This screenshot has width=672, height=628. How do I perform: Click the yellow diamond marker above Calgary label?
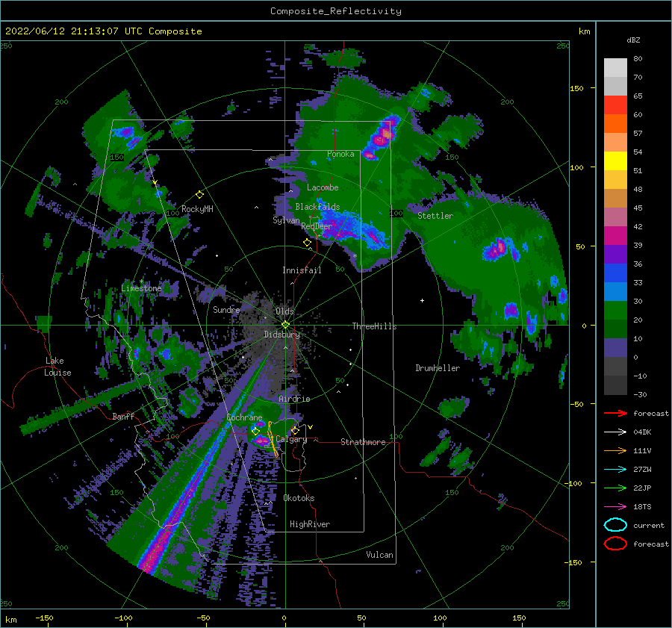(295, 430)
